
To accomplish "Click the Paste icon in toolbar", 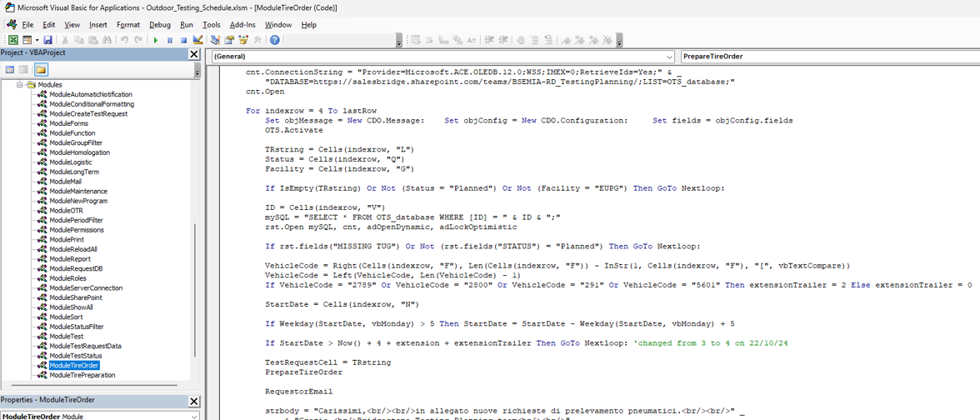I will point(92,39).
